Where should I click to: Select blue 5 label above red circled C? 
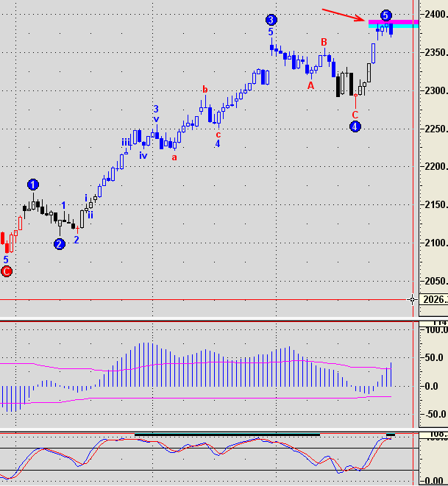pyautogui.click(x=6, y=260)
